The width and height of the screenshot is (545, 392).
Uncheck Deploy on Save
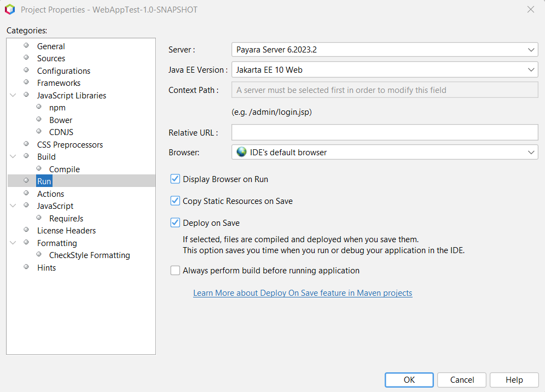[175, 223]
